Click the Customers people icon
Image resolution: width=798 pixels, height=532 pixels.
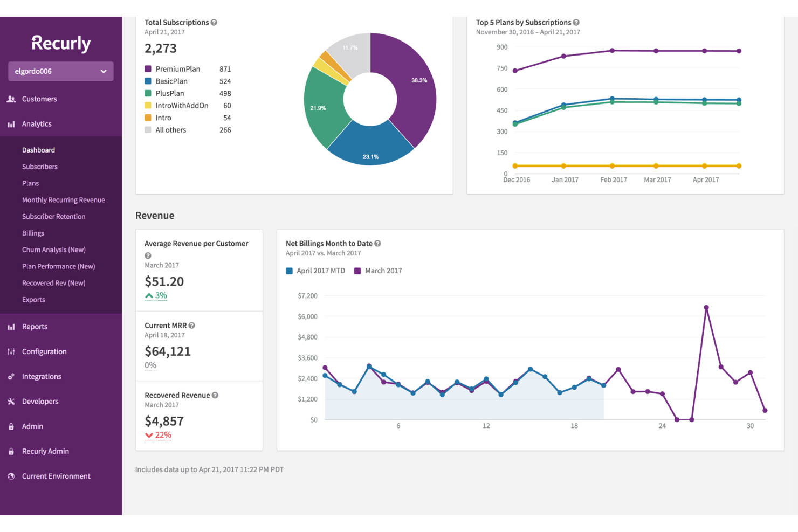11,99
